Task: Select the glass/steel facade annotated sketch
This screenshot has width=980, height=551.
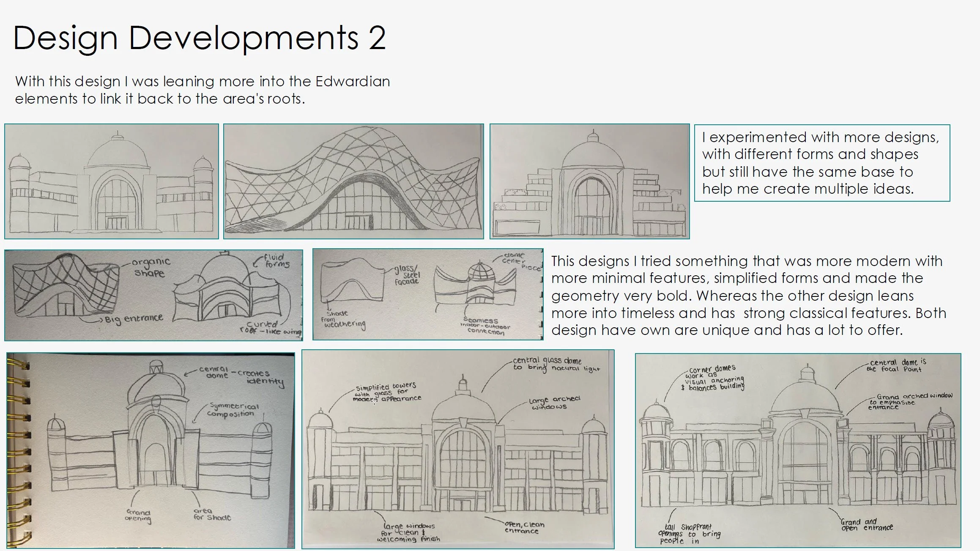Action: tap(428, 294)
